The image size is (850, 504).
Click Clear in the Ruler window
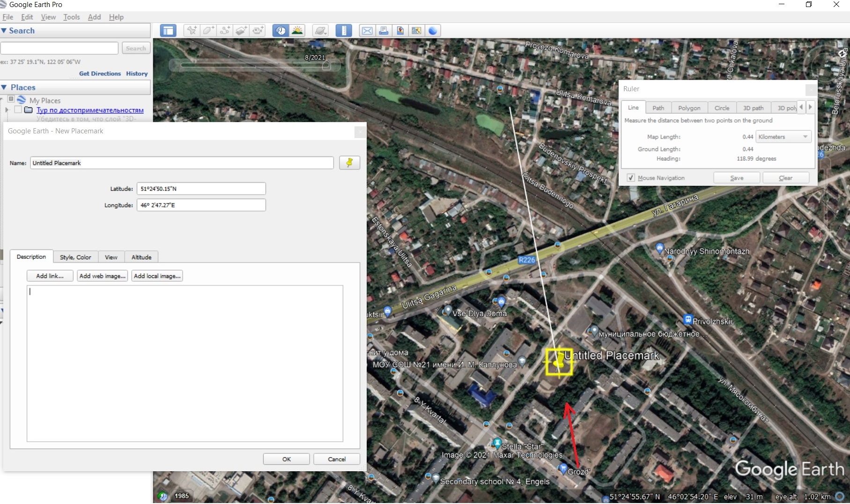(x=786, y=178)
